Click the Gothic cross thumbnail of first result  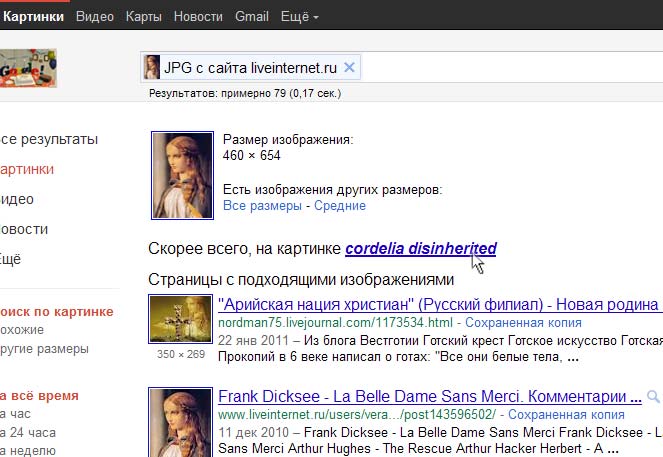(178, 320)
